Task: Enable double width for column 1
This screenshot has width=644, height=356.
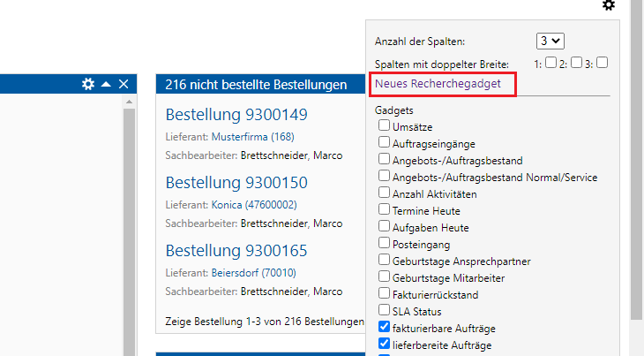Action: pos(550,64)
